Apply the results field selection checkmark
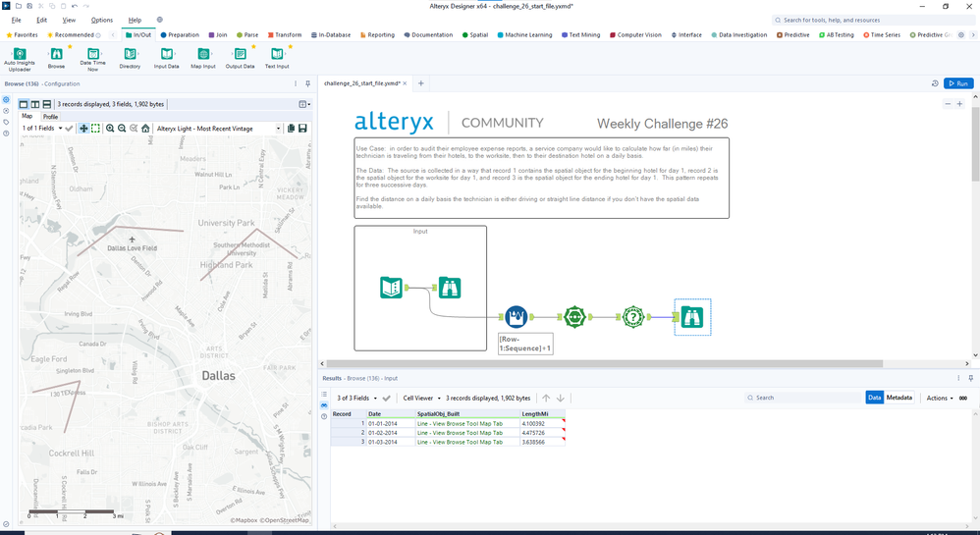980x535 pixels. [x=386, y=398]
